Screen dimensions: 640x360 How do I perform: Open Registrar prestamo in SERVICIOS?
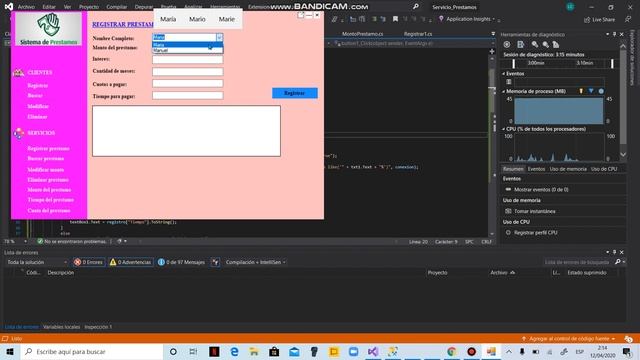click(48, 149)
